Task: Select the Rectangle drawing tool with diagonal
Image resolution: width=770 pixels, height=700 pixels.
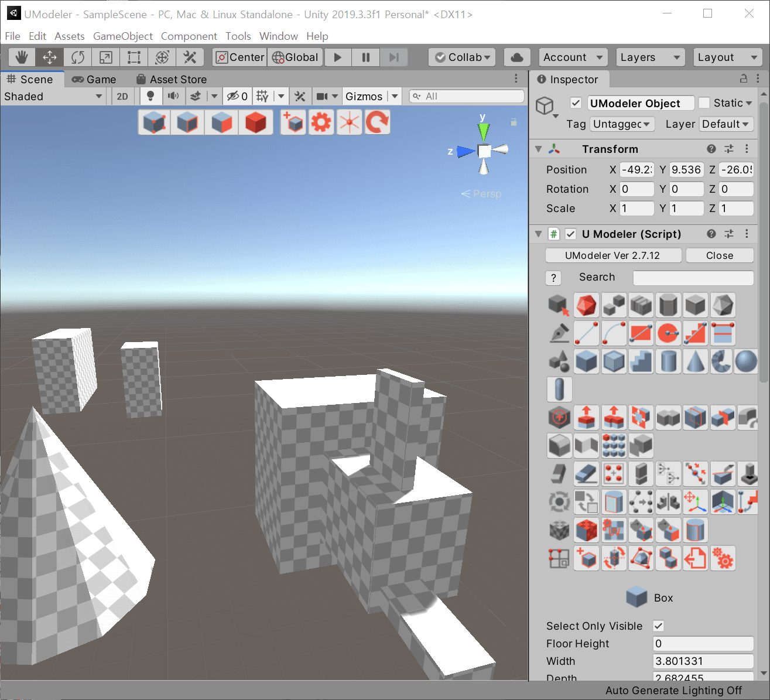Action: click(641, 333)
